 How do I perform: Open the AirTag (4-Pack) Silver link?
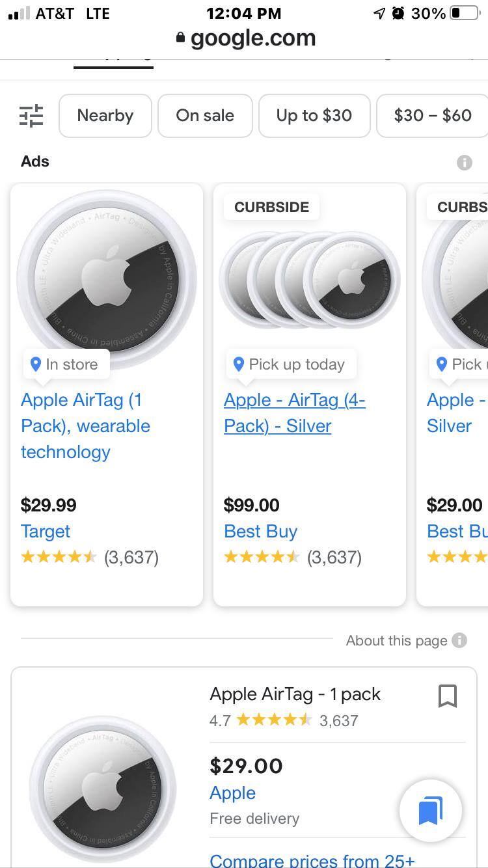[x=294, y=413]
